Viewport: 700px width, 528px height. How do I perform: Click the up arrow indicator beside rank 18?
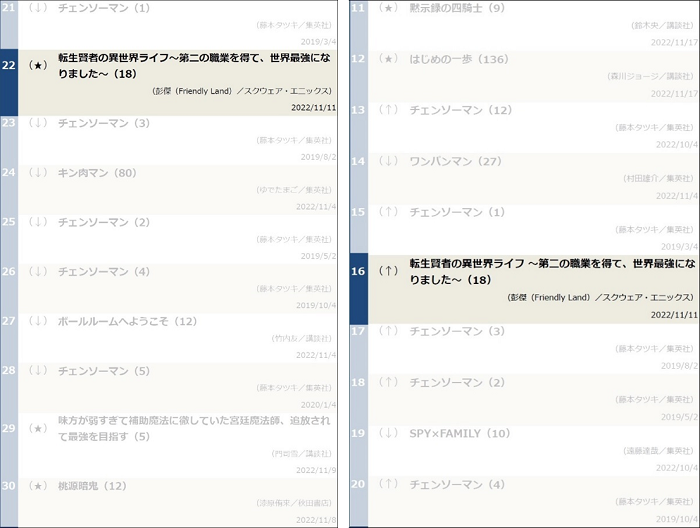388,382
